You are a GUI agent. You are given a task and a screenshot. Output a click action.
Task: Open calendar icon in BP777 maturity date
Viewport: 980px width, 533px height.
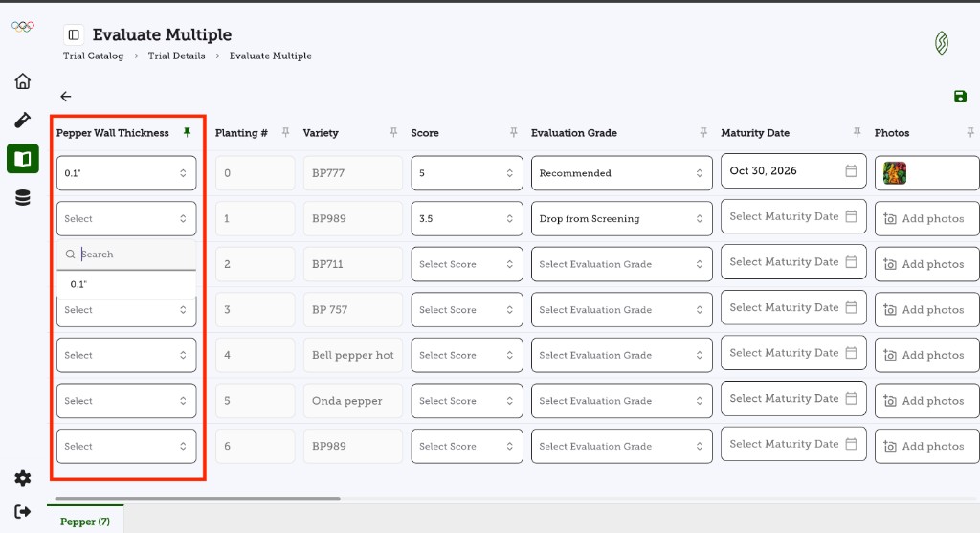(851, 170)
